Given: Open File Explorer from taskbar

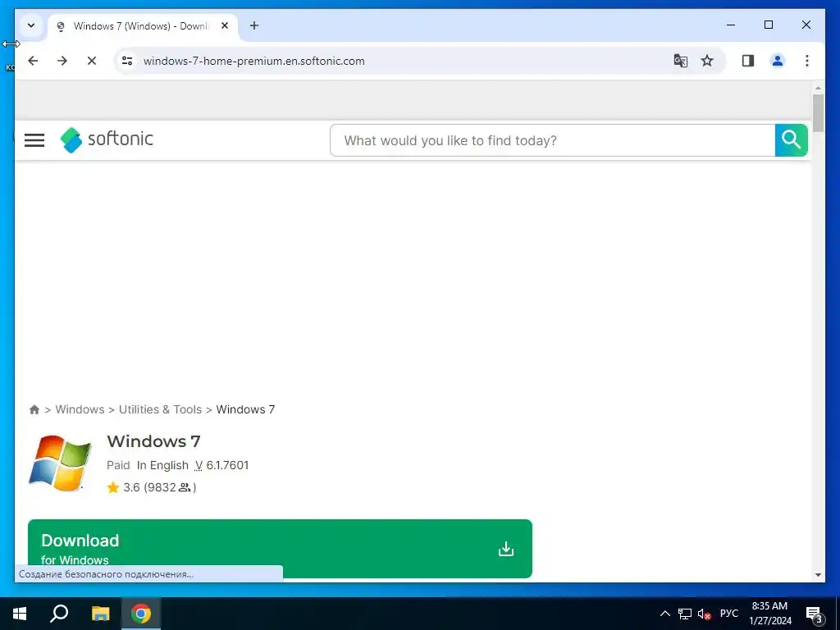Looking at the screenshot, I should [x=100, y=614].
